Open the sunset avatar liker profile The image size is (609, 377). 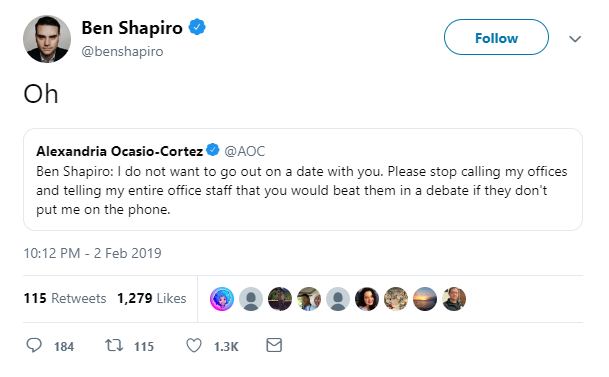tap(425, 299)
